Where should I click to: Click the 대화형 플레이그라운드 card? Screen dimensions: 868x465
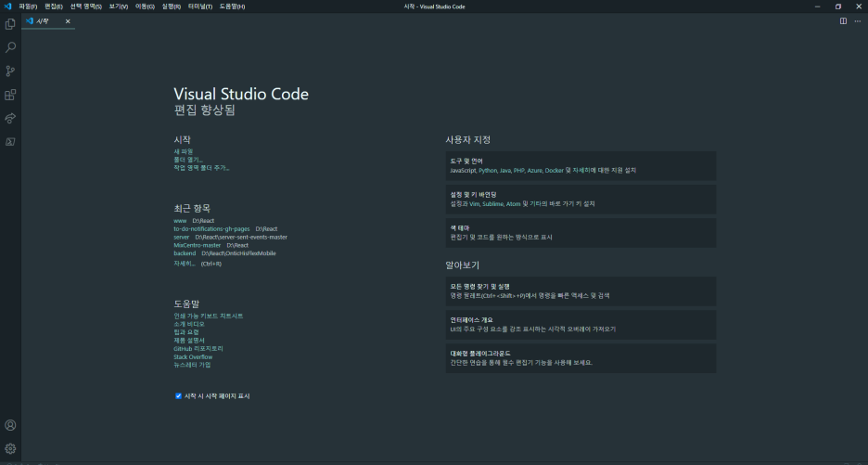581,358
